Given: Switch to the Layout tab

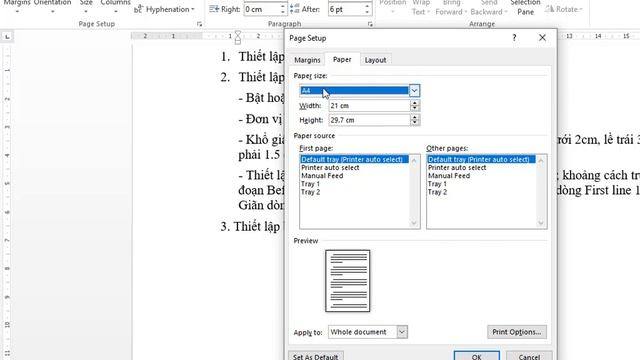Looking at the screenshot, I should coord(376,60).
